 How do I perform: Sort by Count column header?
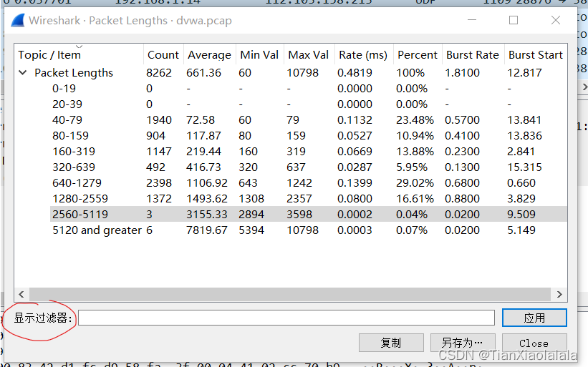tap(163, 54)
